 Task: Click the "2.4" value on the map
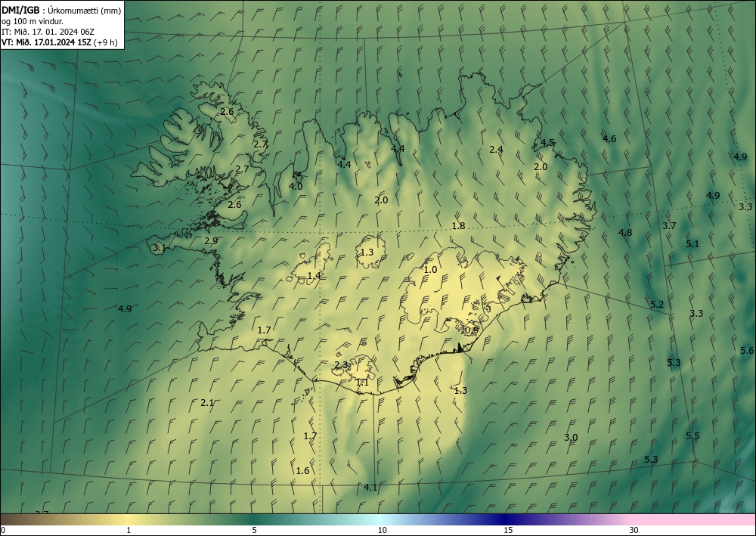496,150
